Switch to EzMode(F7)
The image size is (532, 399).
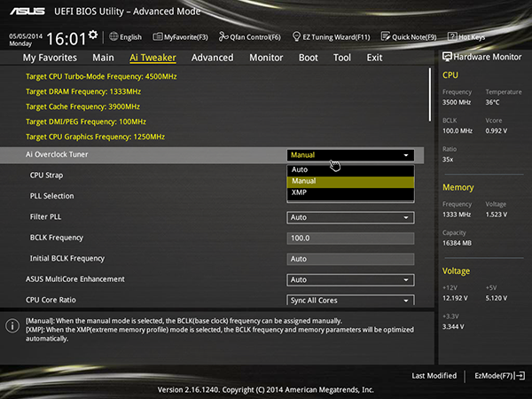[x=499, y=376]
